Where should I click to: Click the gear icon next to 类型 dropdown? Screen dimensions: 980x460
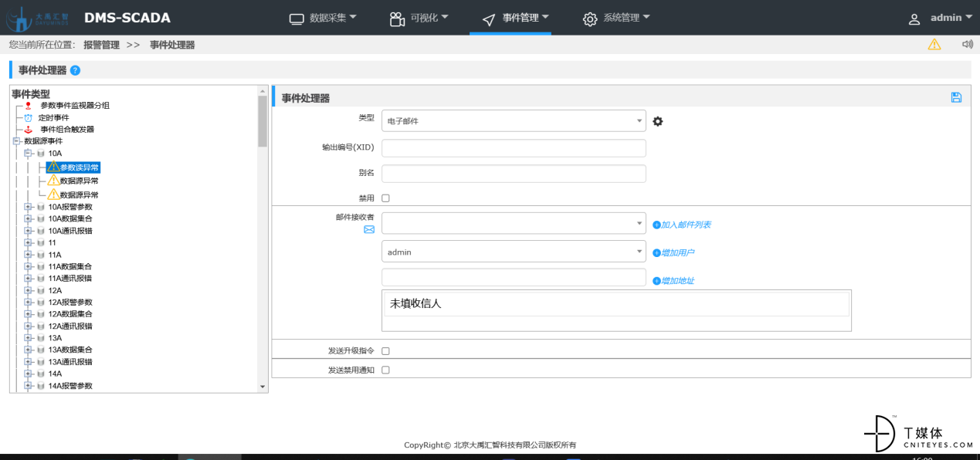click(x=658, y=121)
